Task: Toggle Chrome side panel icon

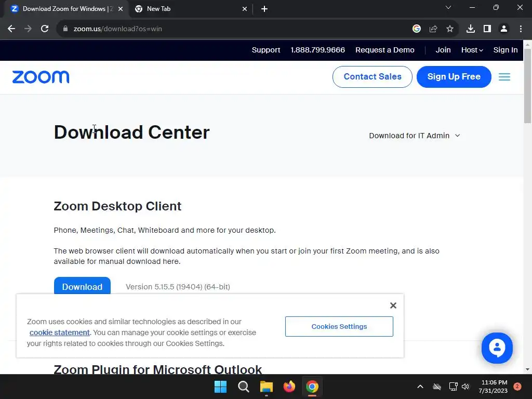Action: tap(487, 29)
